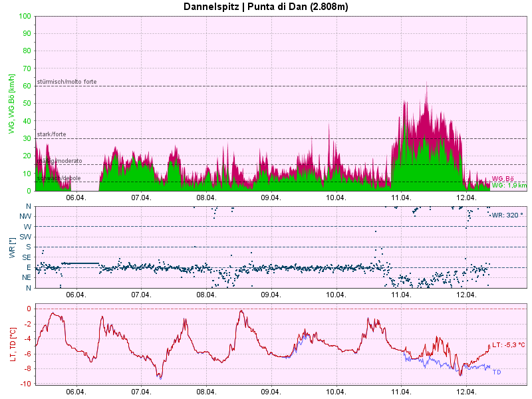This screenshot has height=399, width=532.
Task: Click the blue TD dew point label
Action: 496,372
